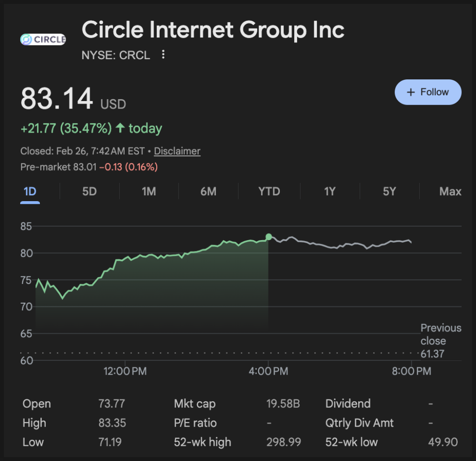
Task: Open the Disclaimer link
Action: pyautogui.click(x=177, y=151)
